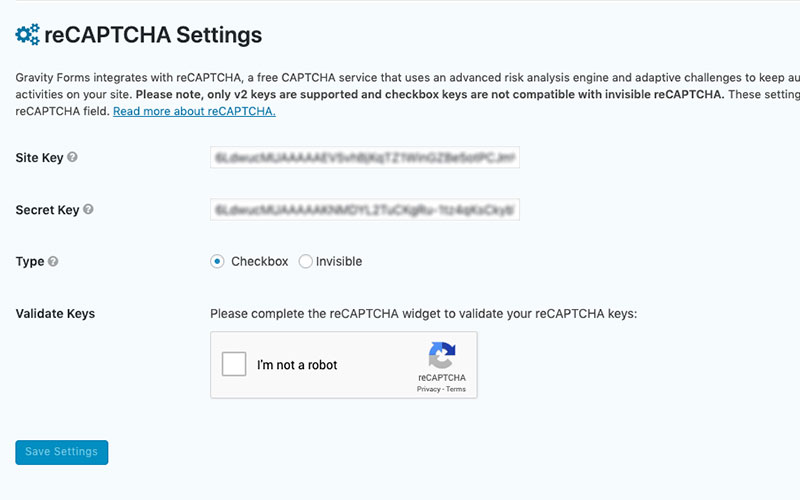Click the validation instruction text above the widget

click(423, 314)
